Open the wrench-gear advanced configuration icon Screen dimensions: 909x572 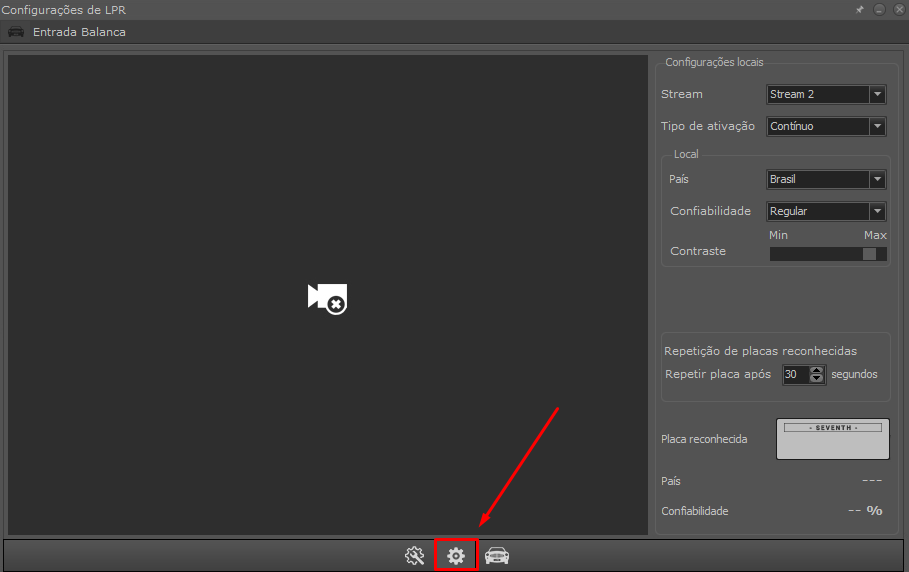click(414, 555)
